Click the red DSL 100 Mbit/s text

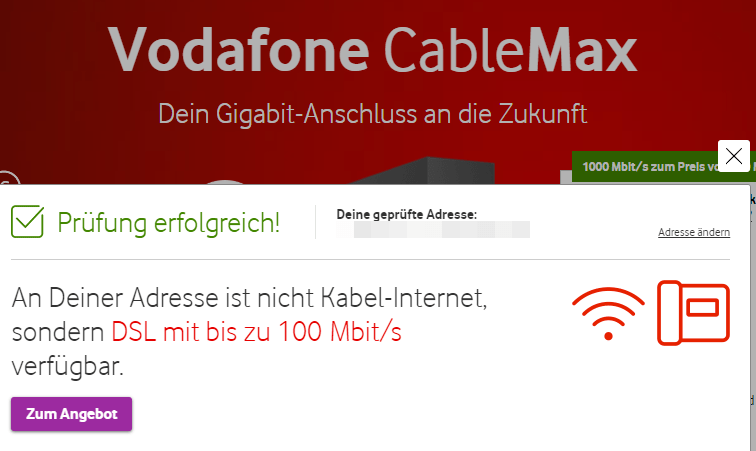256,332
